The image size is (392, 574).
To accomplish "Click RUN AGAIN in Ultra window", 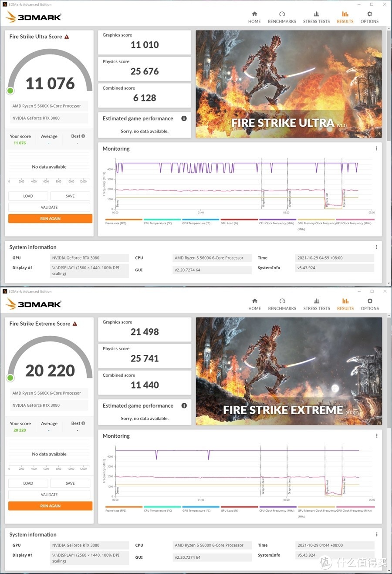I will click(x=50, y=219).
